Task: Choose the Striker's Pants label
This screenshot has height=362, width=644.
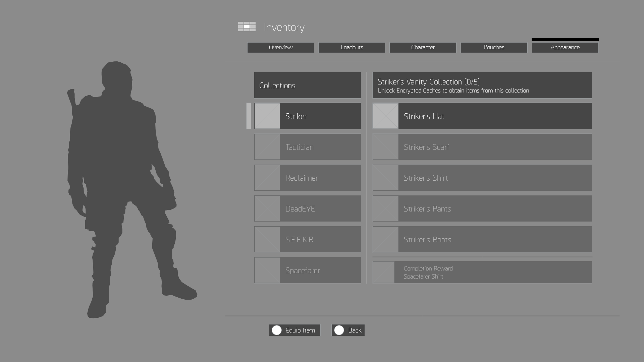Action: point(427,209)
